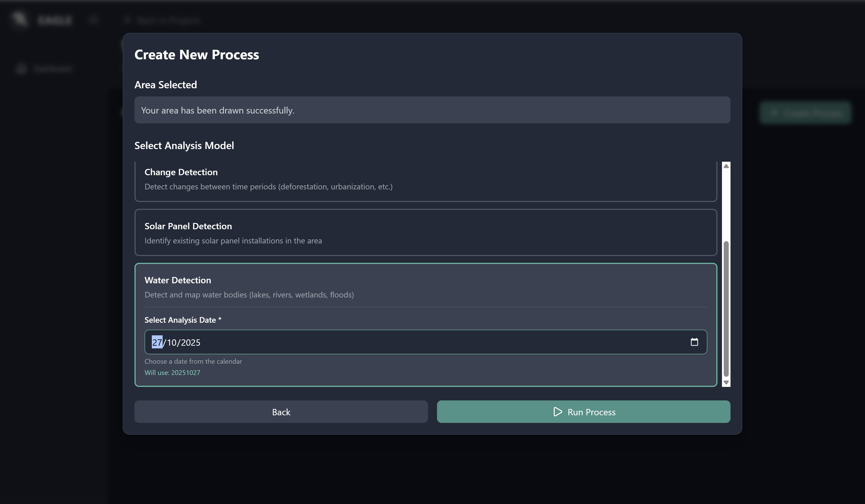Select the month segment 10 in date
865x504 pixels.
171,342
